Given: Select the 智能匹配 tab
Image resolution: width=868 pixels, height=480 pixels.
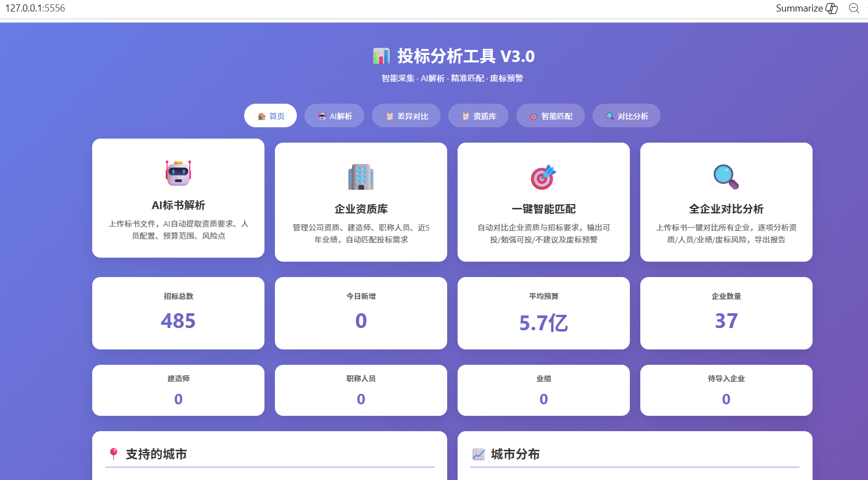Looking at the screenshot, I should coord(550,116).
